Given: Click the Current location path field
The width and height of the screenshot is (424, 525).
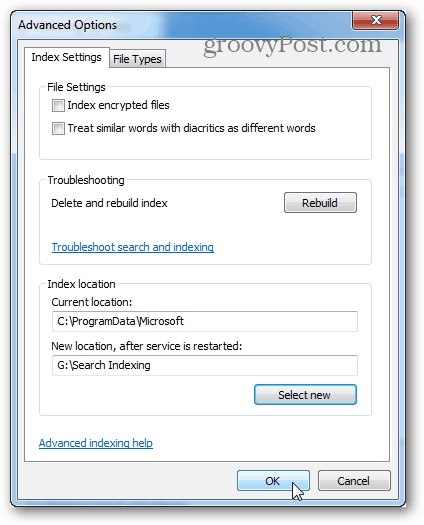Looking at the screenshot, I should point(205,321).
